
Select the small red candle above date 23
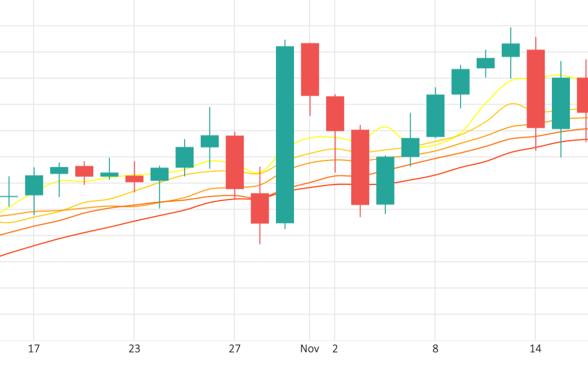coord(134,179)
